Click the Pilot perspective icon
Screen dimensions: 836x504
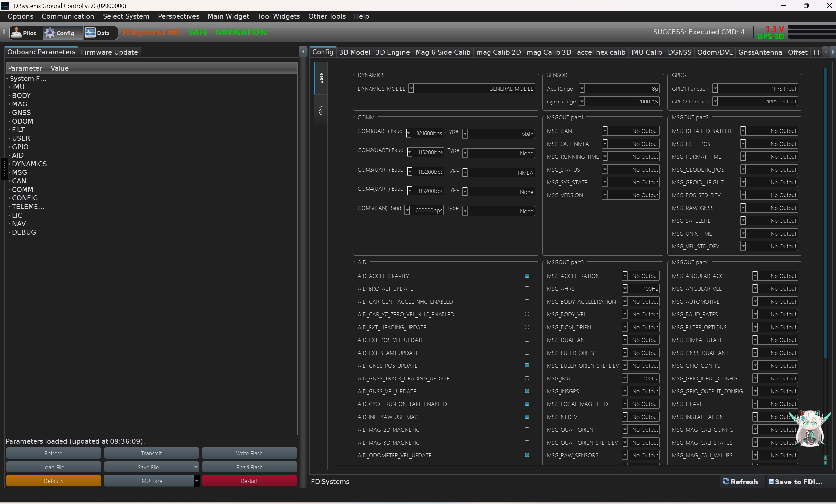16,33
